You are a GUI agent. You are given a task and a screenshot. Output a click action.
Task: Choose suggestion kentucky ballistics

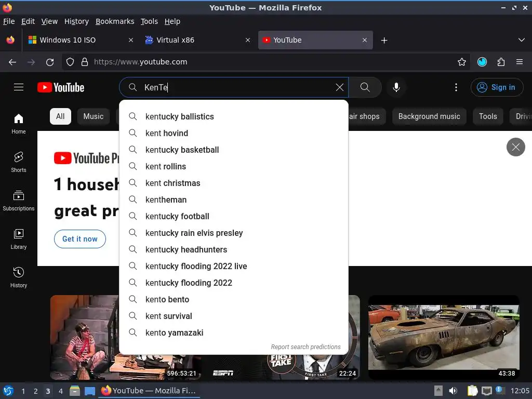pyautogui.click(x=234, y=116)
